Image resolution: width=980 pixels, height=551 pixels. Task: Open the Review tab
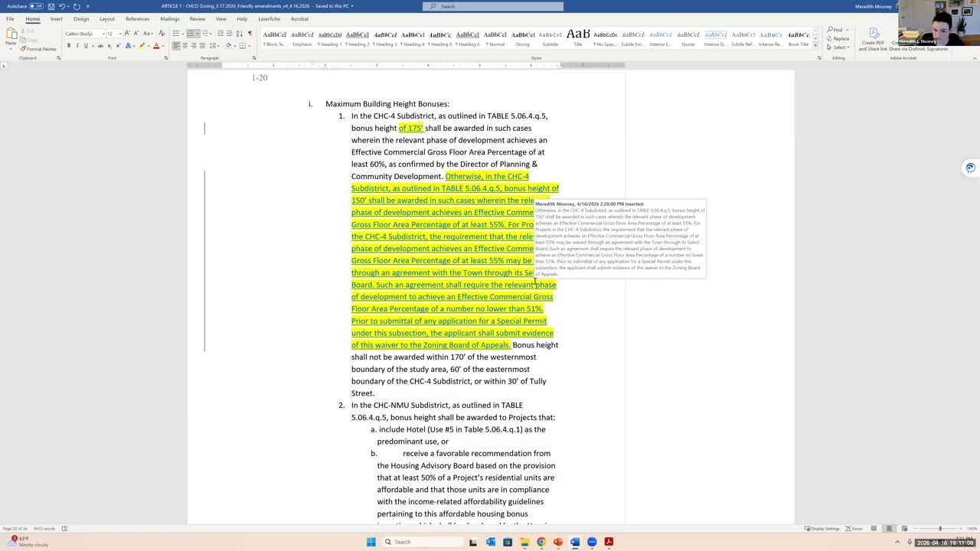197,19
